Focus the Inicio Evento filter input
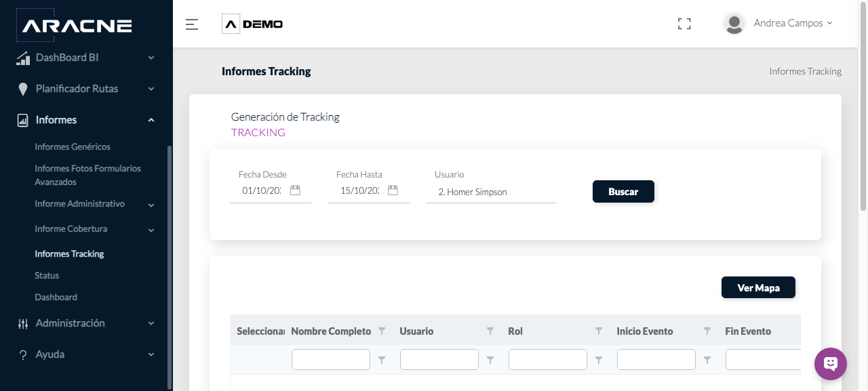 (656, 360)
